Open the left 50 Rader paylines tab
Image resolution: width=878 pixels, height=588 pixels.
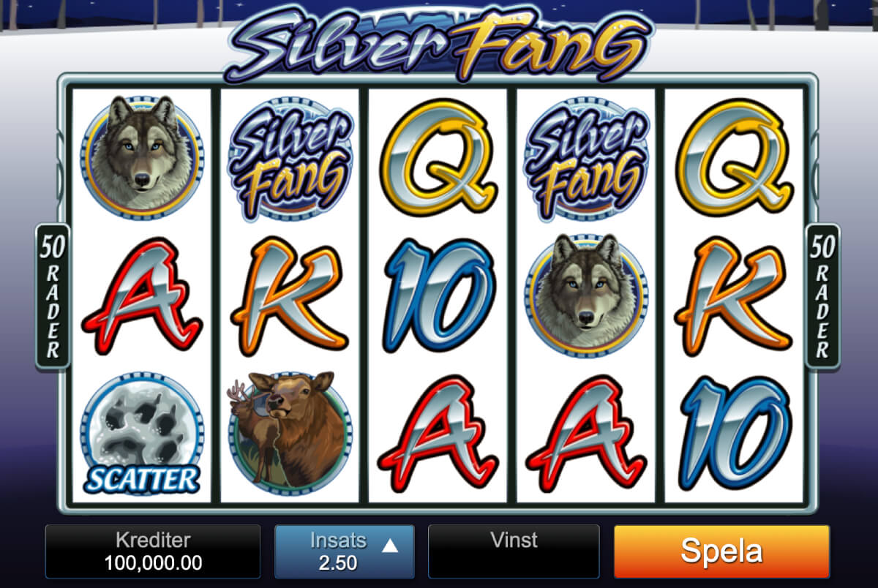click(53, 295)
